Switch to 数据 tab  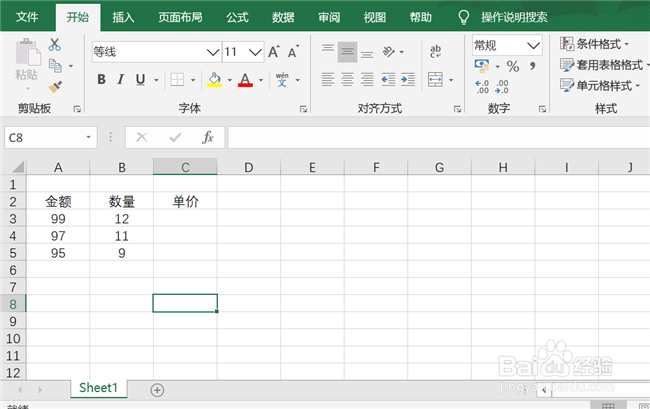tap(283, 17)
